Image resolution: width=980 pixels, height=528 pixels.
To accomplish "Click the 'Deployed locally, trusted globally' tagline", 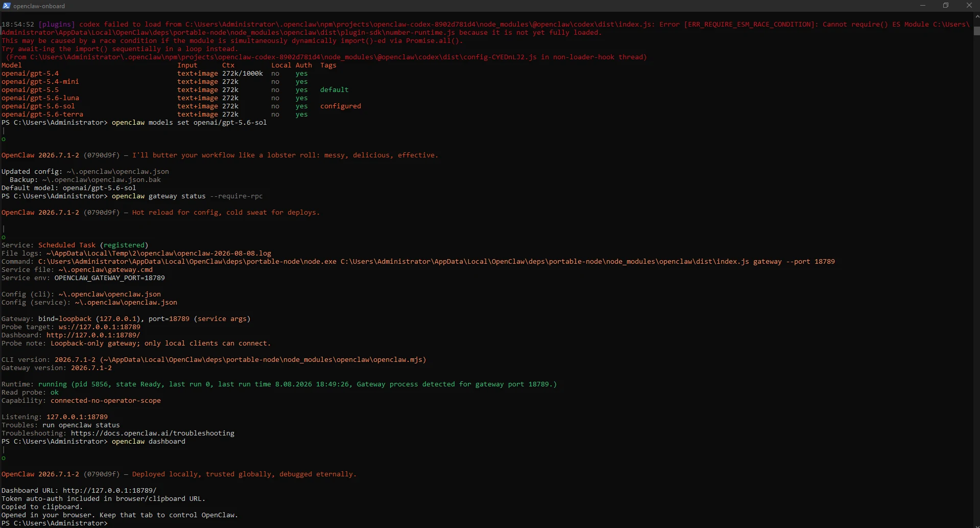I will pos(245,474).
